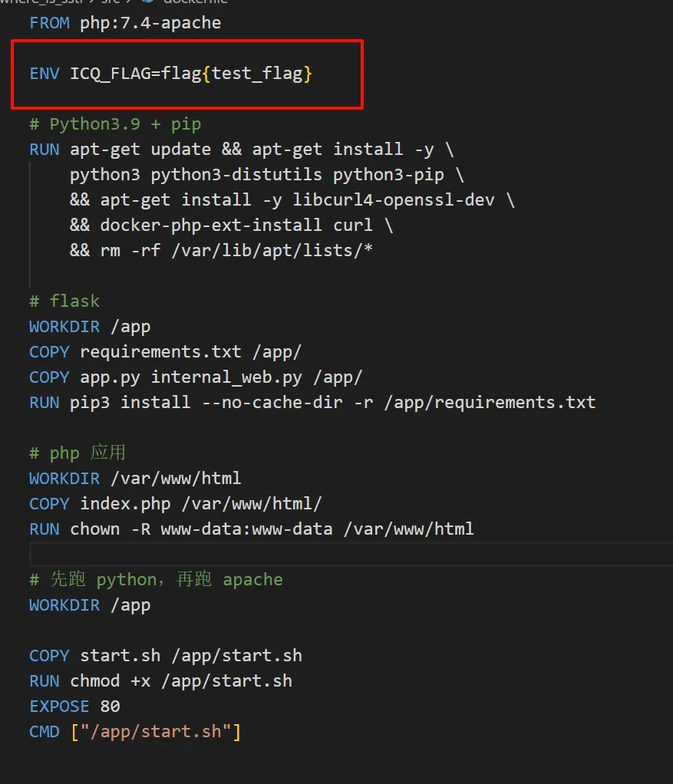Click the python3-distutils package name
This screenshot has width=673, height=784.
tap(236, 175)
